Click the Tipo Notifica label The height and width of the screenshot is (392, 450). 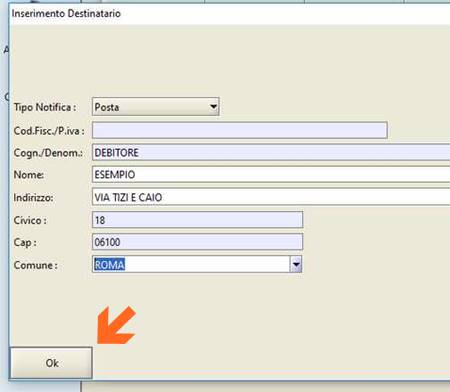pos(45,107)
